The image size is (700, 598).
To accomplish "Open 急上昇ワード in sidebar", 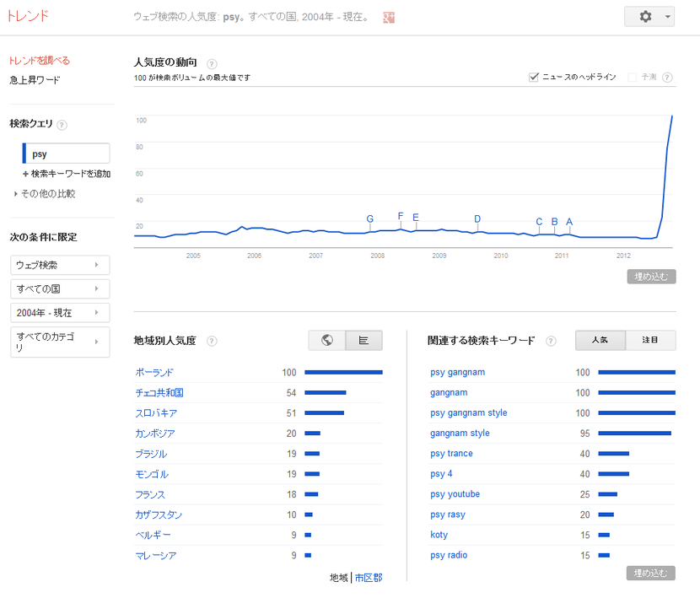I will coord(35,80).
